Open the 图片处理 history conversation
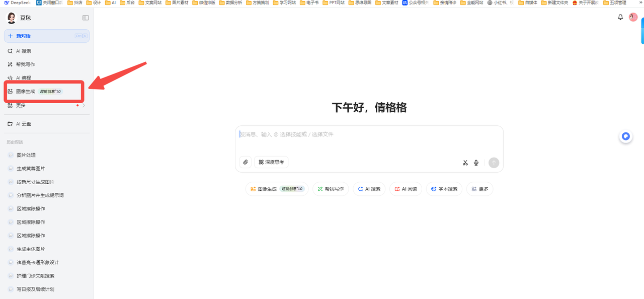This screenshot has width=644, height=299. tap(46, 155)
